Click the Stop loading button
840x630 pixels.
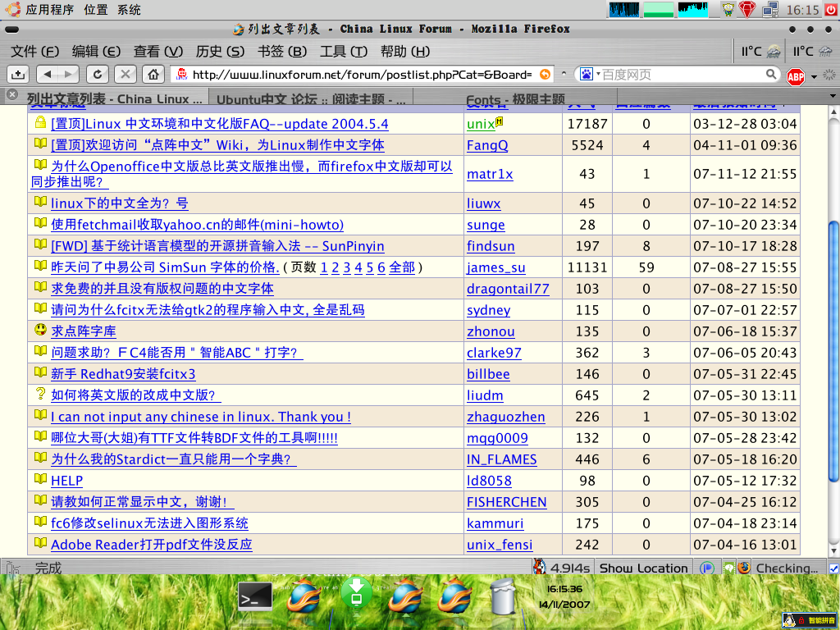click(x=126, y=74)
